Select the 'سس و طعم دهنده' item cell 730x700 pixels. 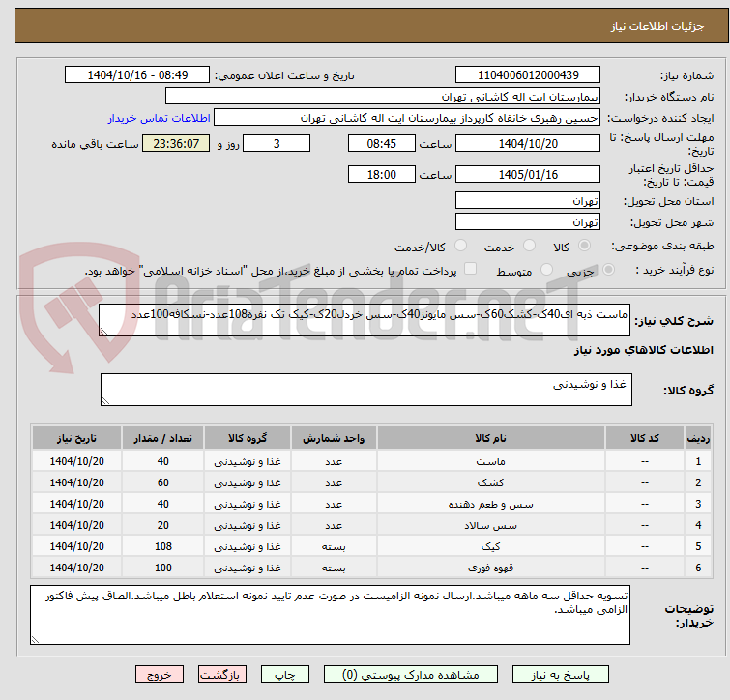[491, 504]
